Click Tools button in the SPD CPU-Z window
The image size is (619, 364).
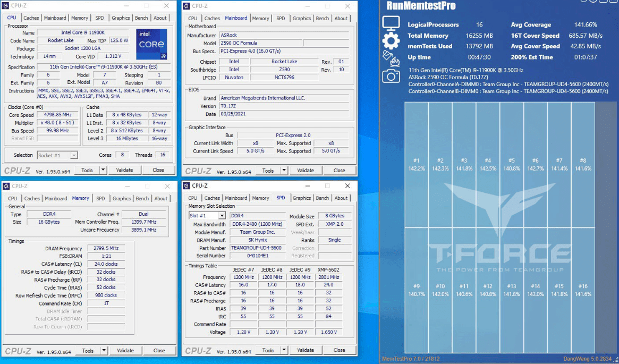[x=268, y=350]
